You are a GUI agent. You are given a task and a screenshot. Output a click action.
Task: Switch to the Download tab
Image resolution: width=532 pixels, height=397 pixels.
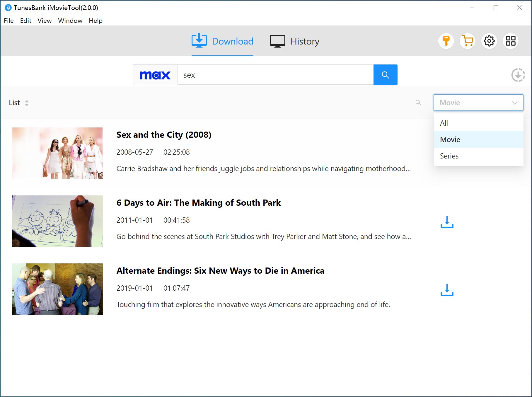pos(222,41)
